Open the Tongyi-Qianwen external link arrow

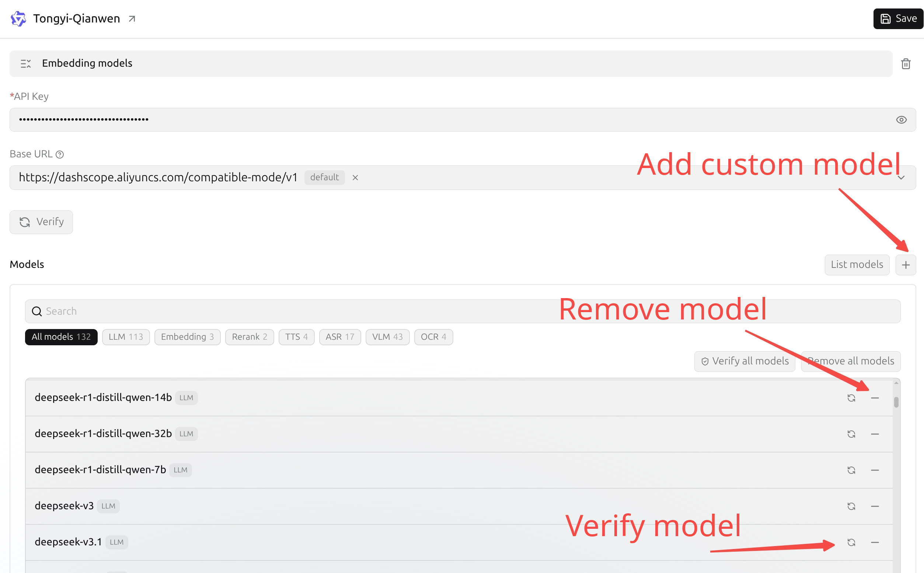(x=132, y=18)
